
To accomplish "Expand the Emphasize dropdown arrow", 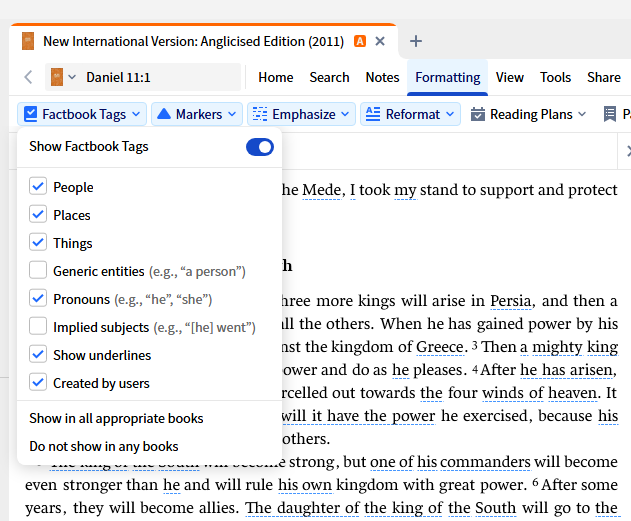I will tap(345, 114).
